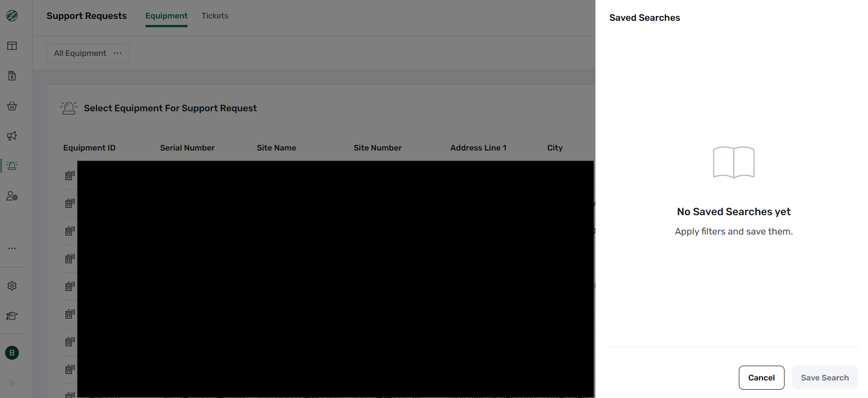Image resolution: width=868 pixels, height=398 pixels.
Task: Click the Cancel button
Action: pyautogui.click(x=761, y=378)
